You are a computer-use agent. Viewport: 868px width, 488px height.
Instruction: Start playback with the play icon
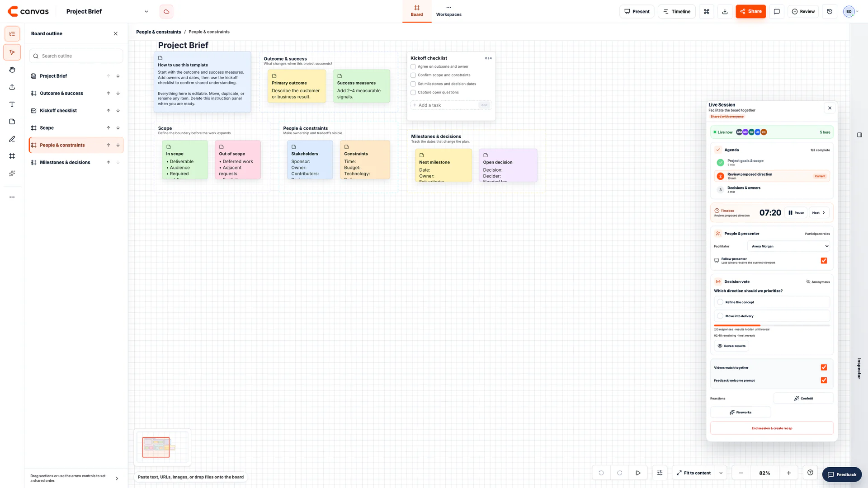[638, 473]
